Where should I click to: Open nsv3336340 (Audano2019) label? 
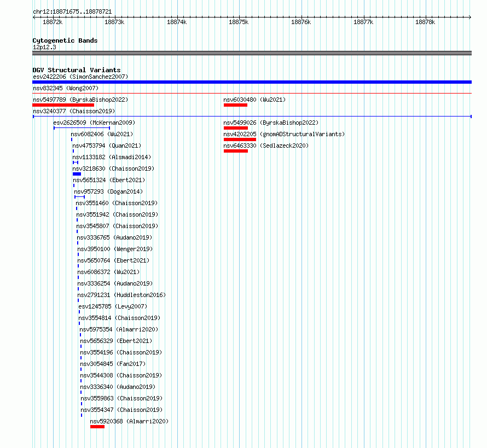coord(118,387)
